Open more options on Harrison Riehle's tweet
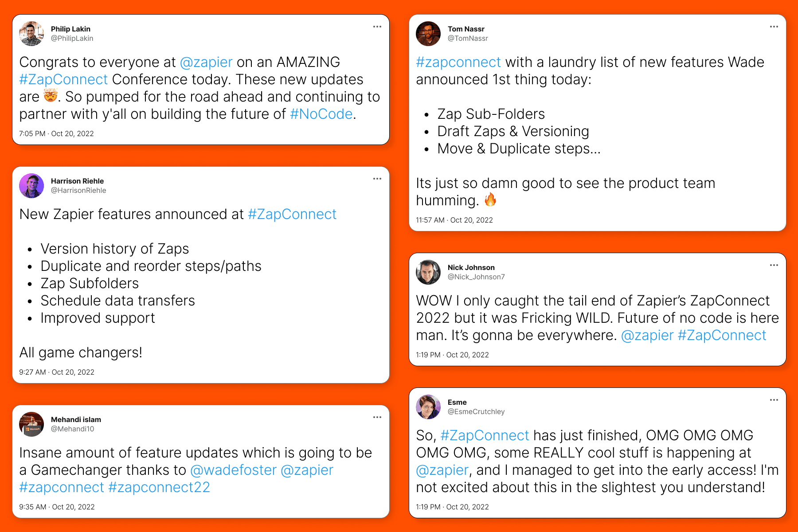Screen dimensions: 798x532 pyautogui.click(x=377, y=179)
